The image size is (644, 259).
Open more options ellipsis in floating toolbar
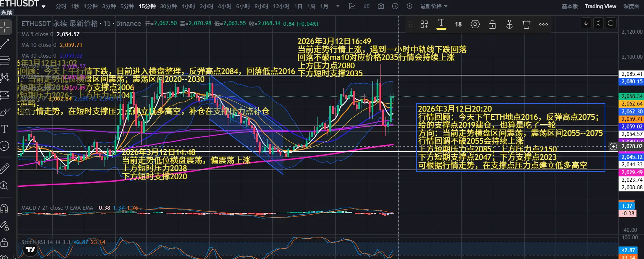(x=543, y=24)
